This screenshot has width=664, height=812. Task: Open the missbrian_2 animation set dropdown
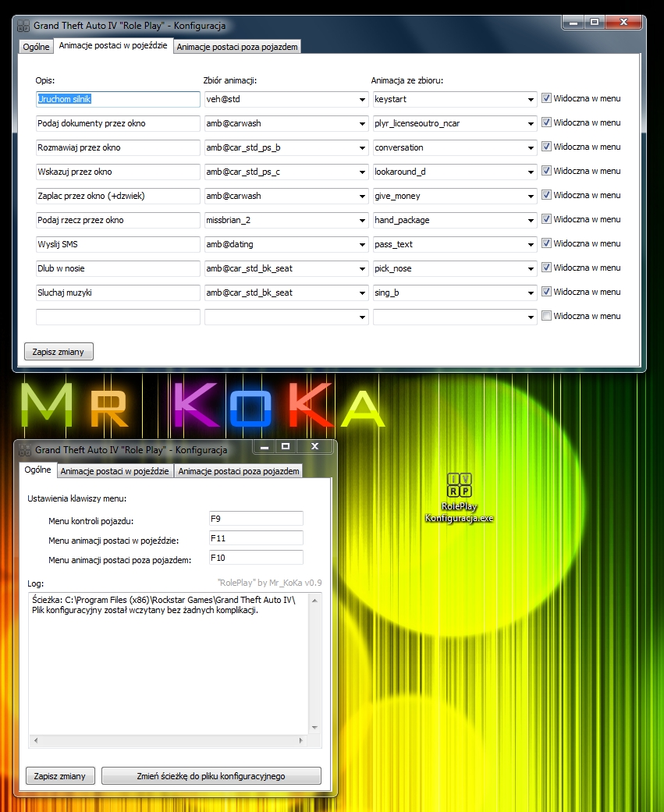(x=363, y=220)
